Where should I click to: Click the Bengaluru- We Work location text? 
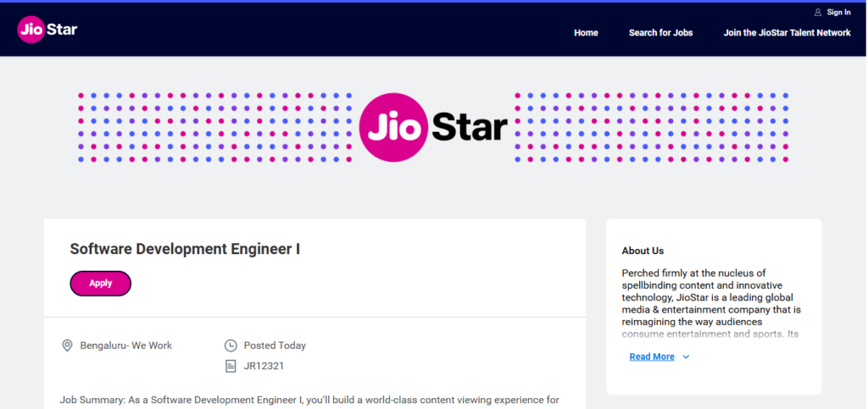[126, 345]
